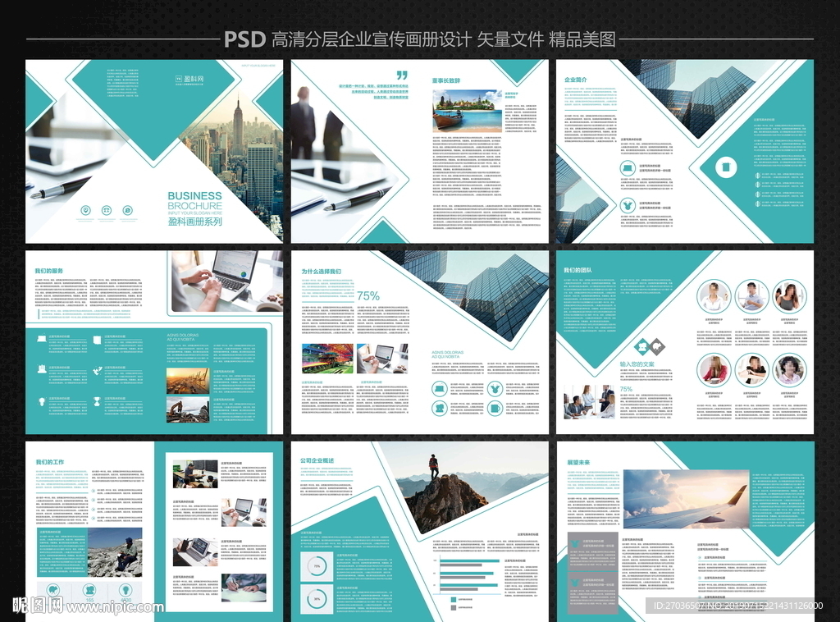Click the 盈科网 logo on the cover
Viewport: 840px width, 622px height.
pos(189,79)
